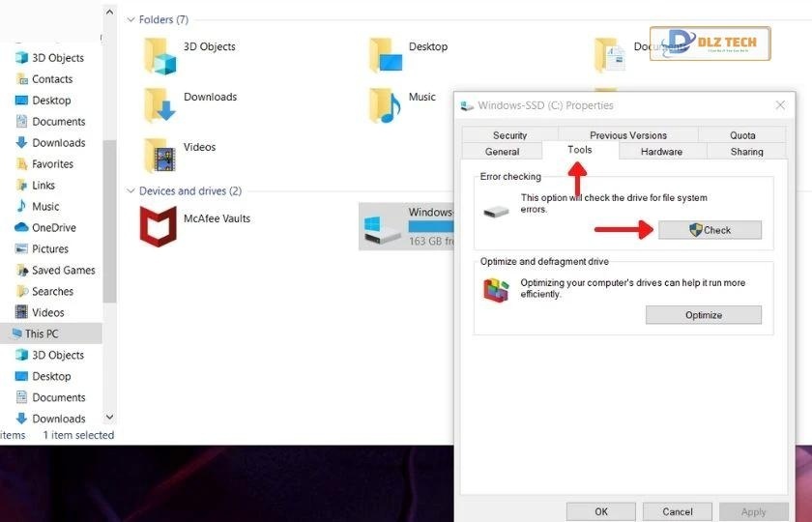The image size is (812, 522).
Task: Open the 3D Objects folder icon
Action: pyautogui.click(x=160, y=56)
